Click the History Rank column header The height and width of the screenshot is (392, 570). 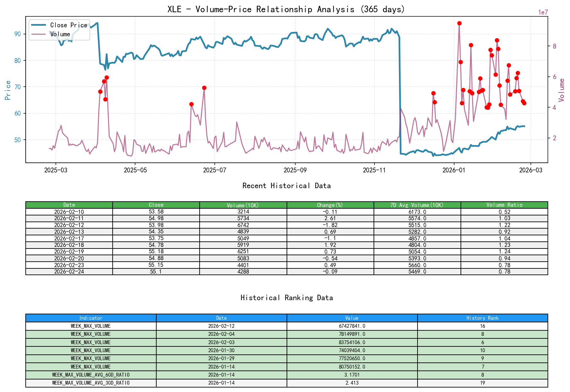pos(481,318)
